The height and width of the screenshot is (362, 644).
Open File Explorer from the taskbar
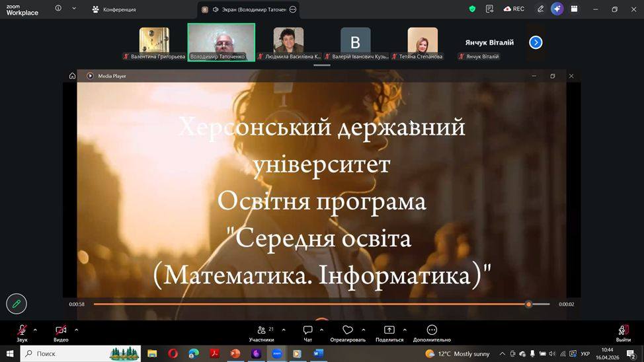click(152, 353)
